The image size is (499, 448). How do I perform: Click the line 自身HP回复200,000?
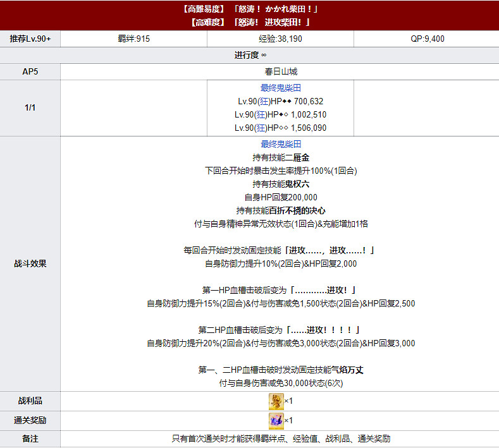281,197
